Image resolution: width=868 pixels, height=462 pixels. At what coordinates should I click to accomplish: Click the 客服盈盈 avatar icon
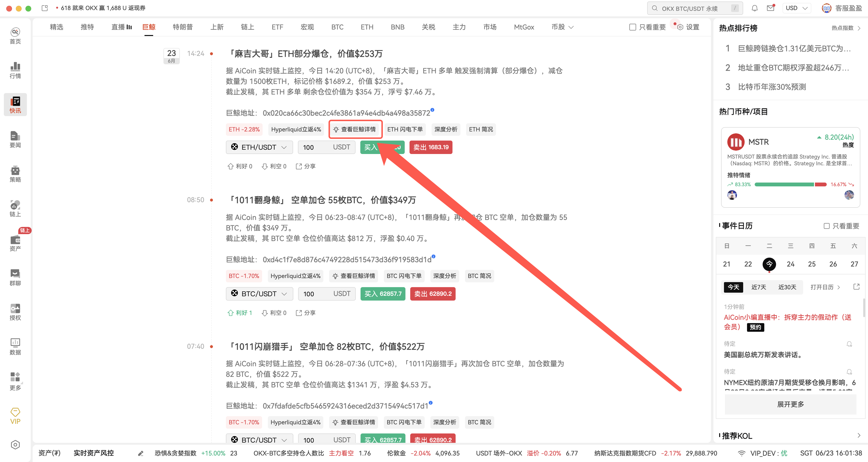coord(826,8)
